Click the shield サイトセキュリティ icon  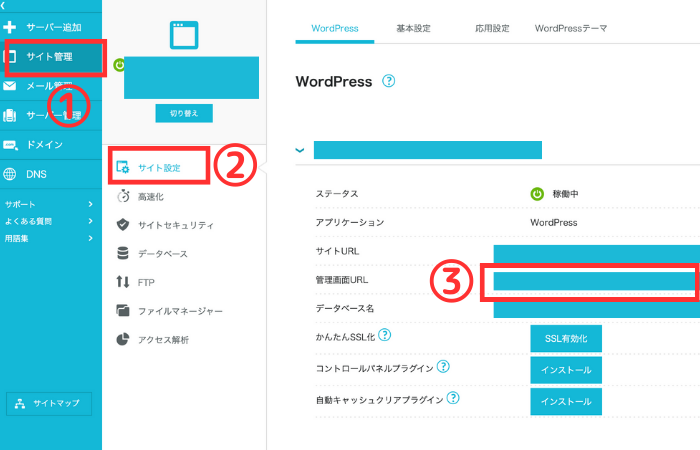pyautogui.click(x=123, y=225)
